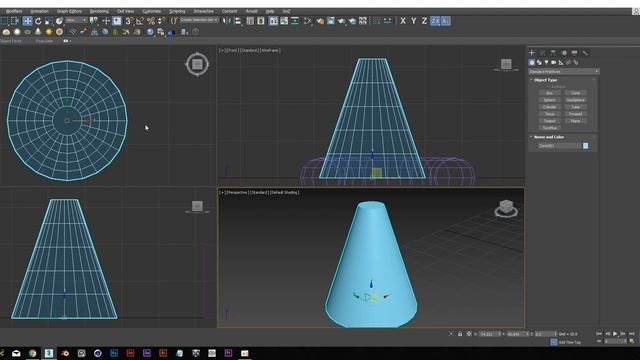Image resolution: width=640 pixels, height=360 pixels.
Task: Collapse the Object Type rollout
Action: coord(545,80)
